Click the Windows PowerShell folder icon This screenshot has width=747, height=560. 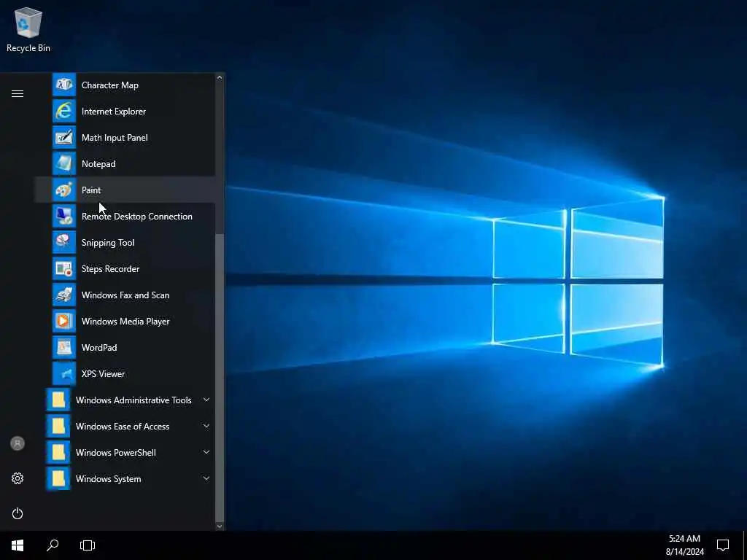(x=58, y=452)
